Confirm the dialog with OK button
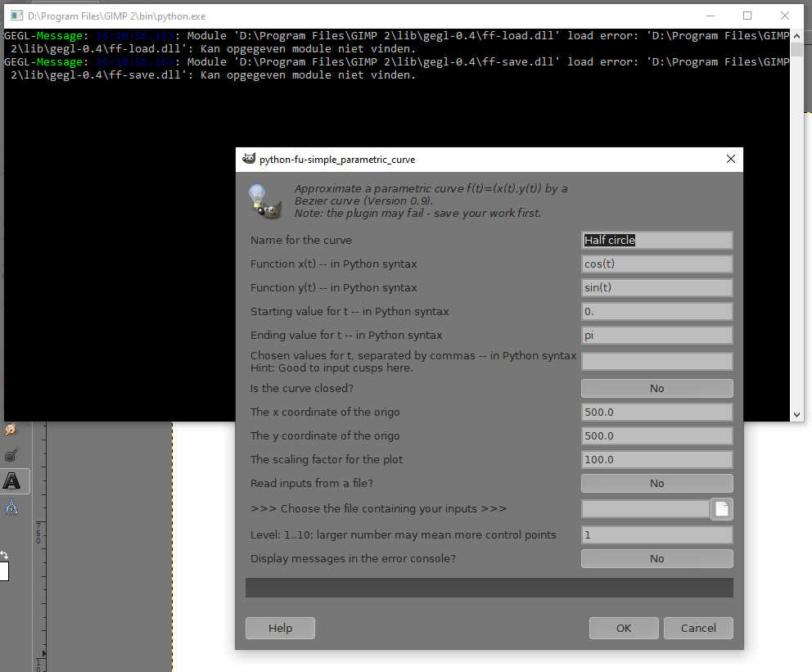The width and height of the screenshot is (812, 672). coord(624,628)
